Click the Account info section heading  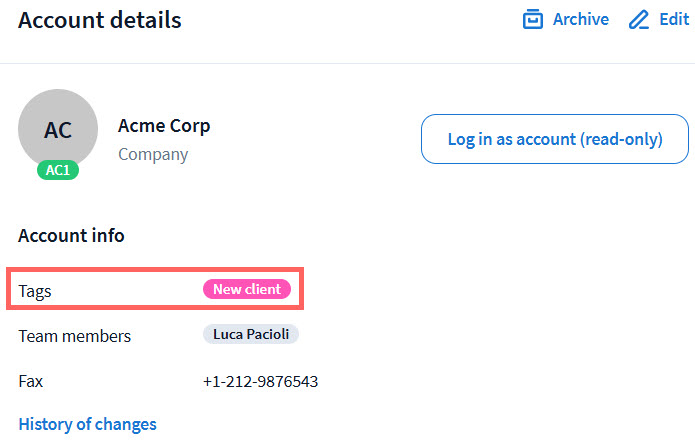(x=71, y=236)
